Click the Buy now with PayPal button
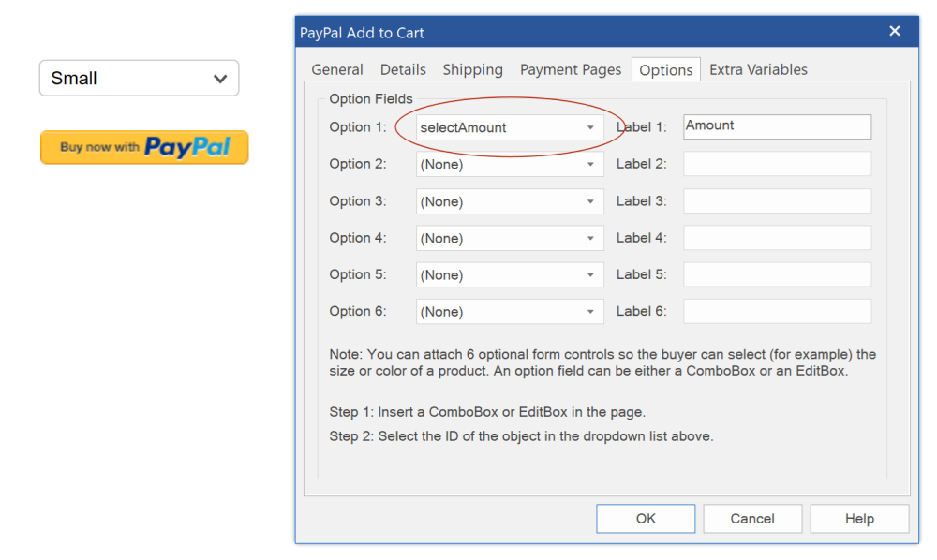This screenshot has width=937, height=560. (x=144, y=147)
